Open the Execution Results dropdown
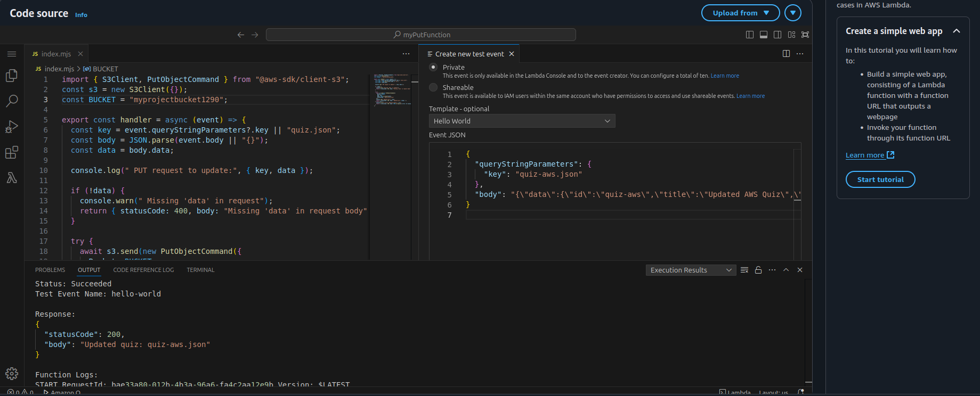The image size is (980, 396). [690, 270]
